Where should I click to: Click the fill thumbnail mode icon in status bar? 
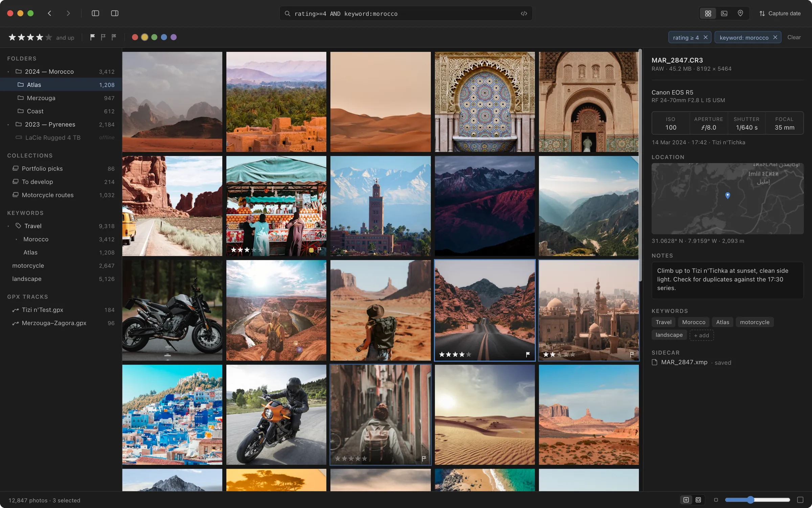(x=698, y=500)
